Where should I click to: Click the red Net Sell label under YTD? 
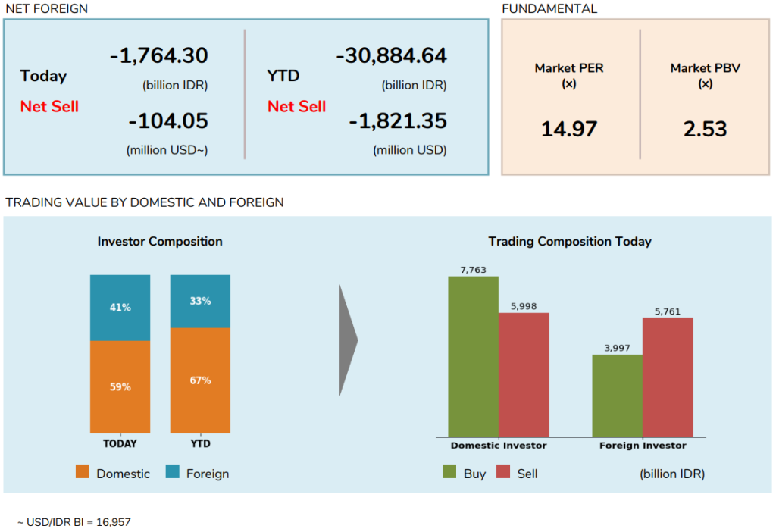pos(296,107)
